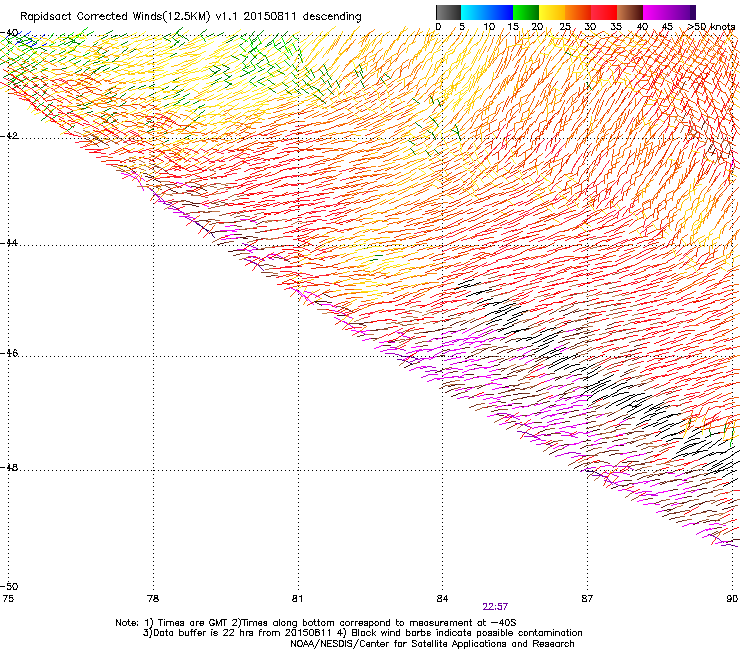Click the longitude label 84
Image resolution: width=740 pixels, height=650 pixels.
tap(442, 599)
